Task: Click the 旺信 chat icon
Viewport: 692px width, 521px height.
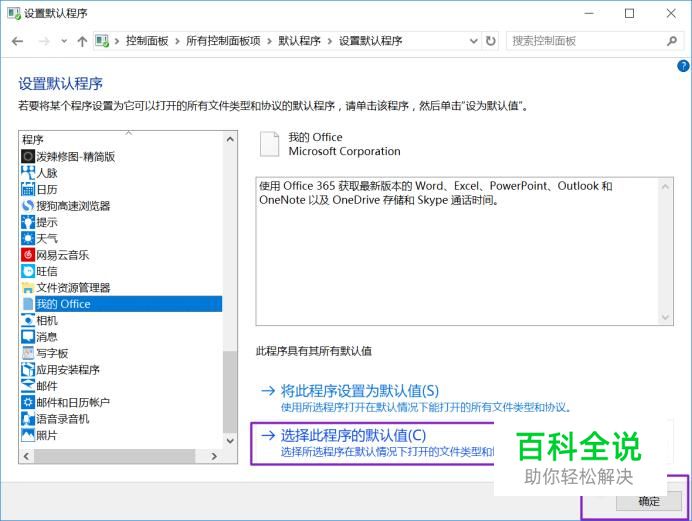Action: (28, 271)
